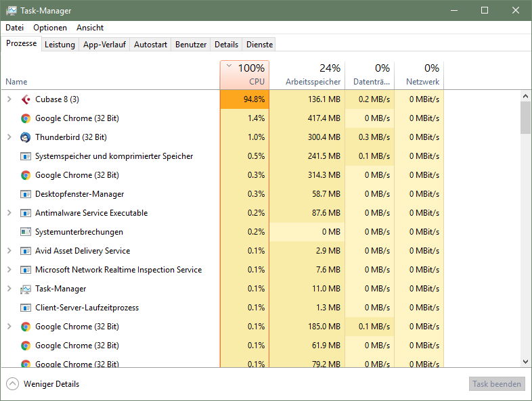Click the Chrome icon with 314.3 MB memory
The height and width of the screenshot is (401, 532).
26,175
